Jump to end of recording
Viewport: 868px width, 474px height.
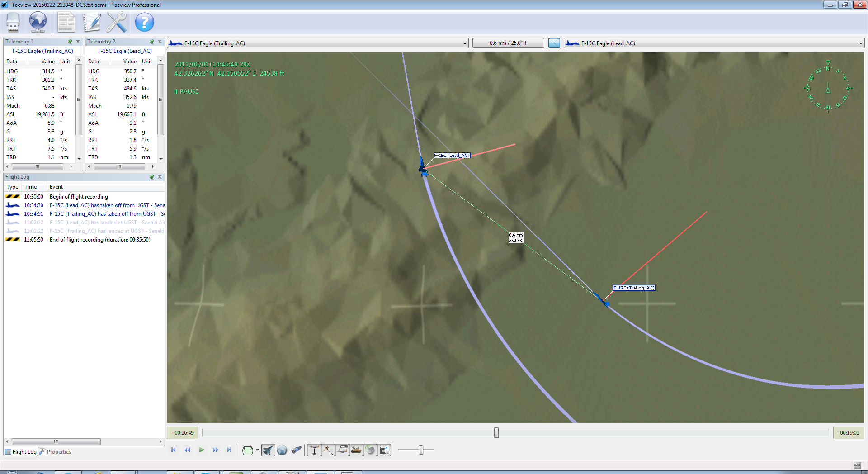229,450
